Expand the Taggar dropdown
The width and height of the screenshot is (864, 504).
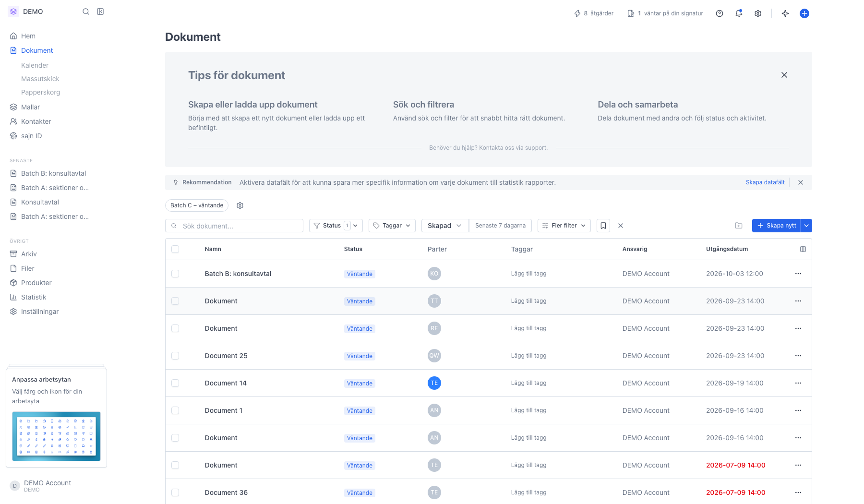click(392, 226)
